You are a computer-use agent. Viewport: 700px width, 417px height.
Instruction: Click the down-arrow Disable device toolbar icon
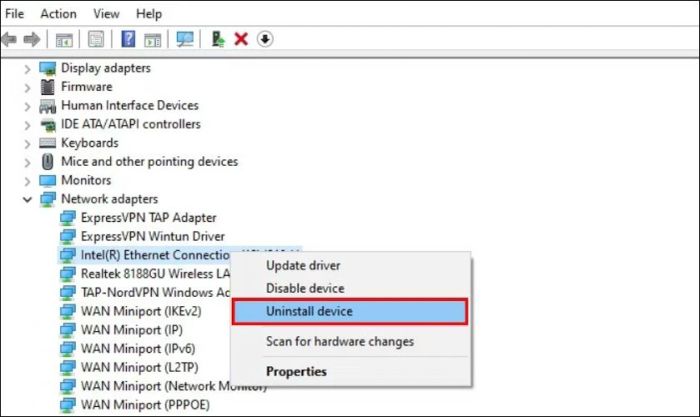(x=265, y=39)
